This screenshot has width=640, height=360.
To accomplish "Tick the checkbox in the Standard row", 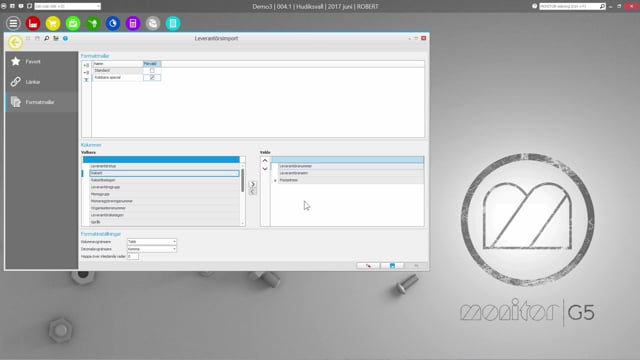I will (x=152, y=71).
